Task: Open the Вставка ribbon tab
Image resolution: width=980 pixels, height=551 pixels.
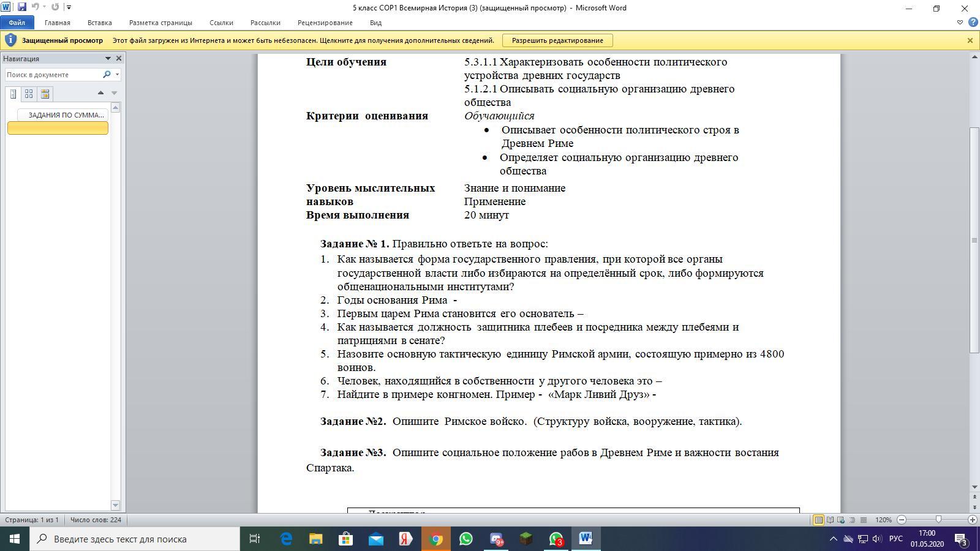Action: coord(99,23)
